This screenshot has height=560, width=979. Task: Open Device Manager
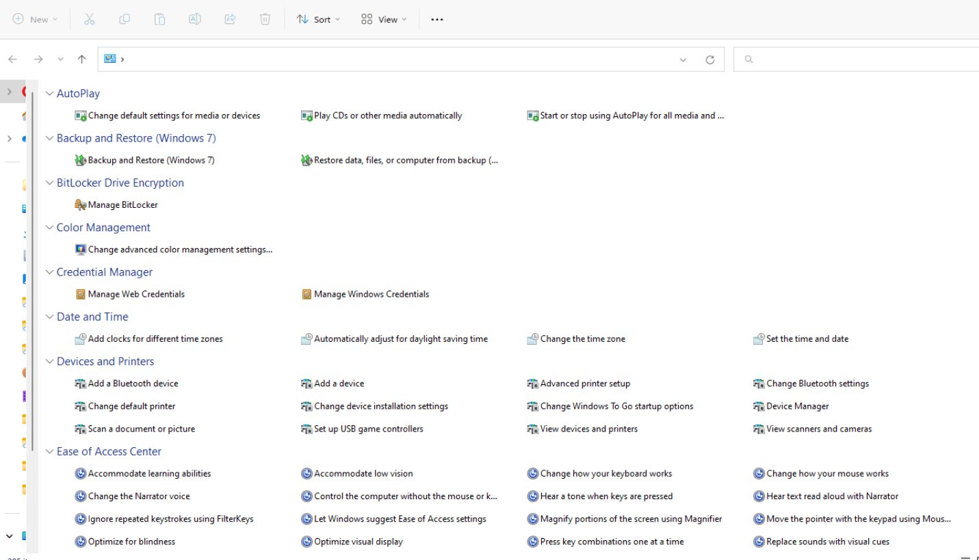click(x=797, y=405)
